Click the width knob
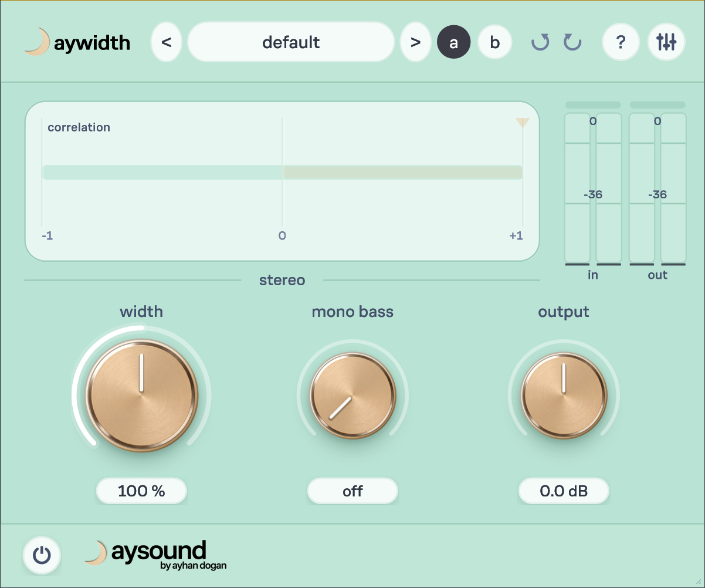The image size is (705, 588). point(141,395)
